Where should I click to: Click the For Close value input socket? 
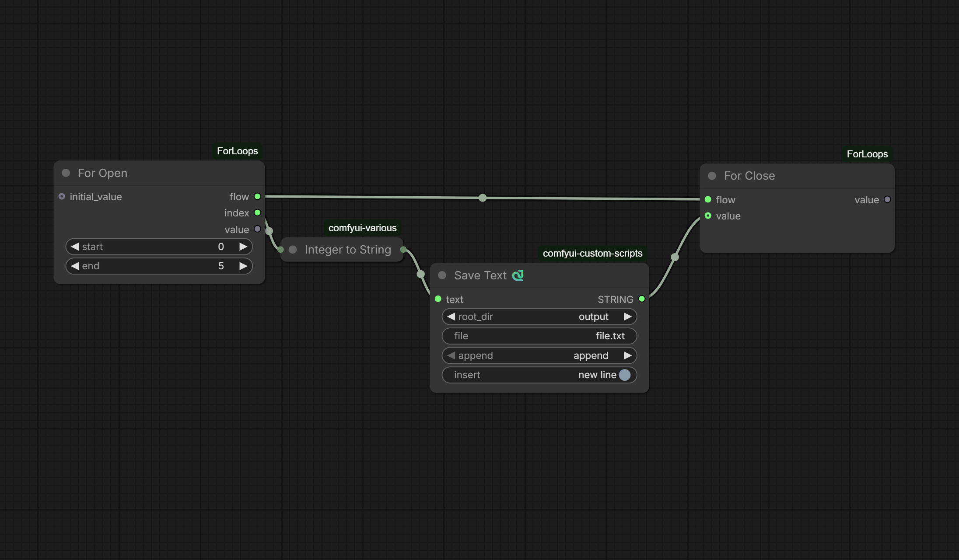[x=708, y=216]
